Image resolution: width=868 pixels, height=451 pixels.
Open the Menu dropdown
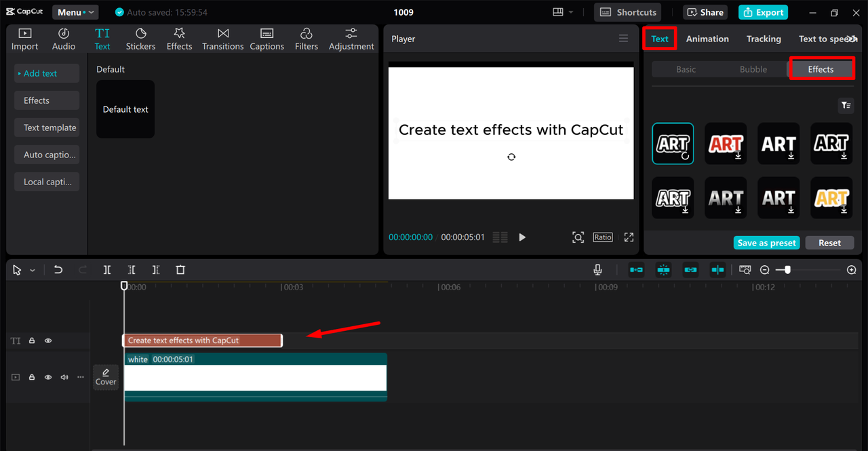pos(75,12)
